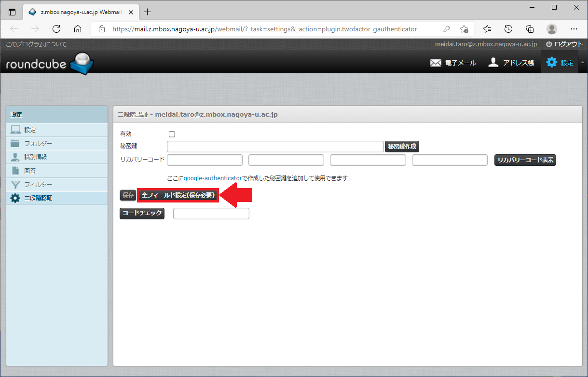This screenshot has width=588, height=377.
Task: Click the コードチェック code input field
Action: [x=211, y=214]
